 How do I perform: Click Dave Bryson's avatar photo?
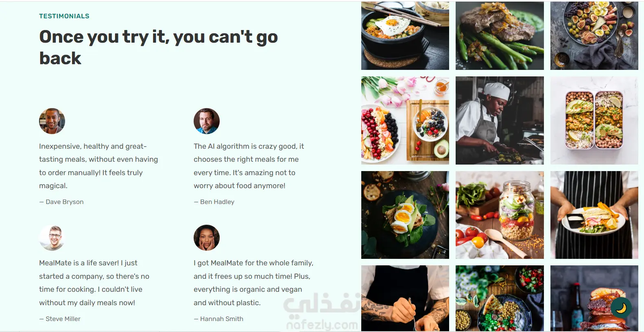[x=52, y=121]
